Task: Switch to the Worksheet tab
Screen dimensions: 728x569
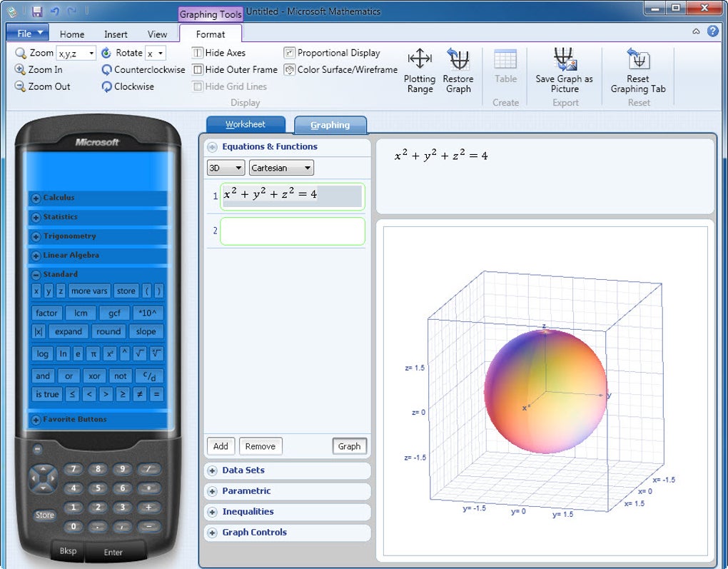Action: [246, 124]
